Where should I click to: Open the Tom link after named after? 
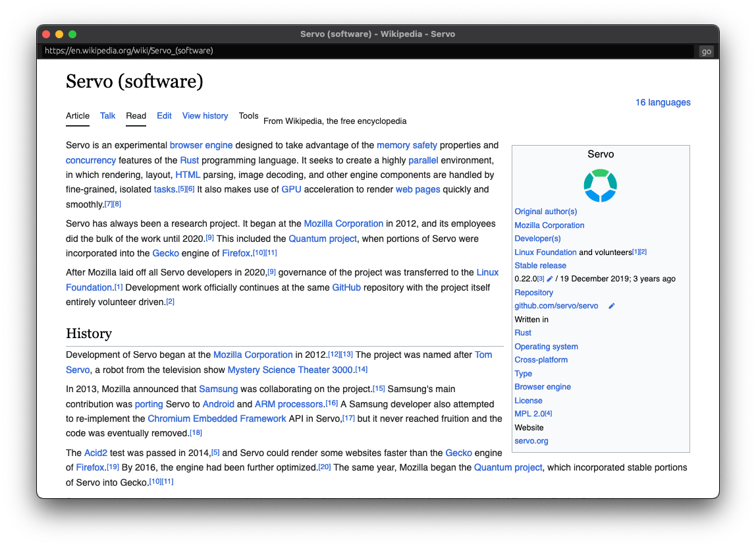[x=483, y=355]
